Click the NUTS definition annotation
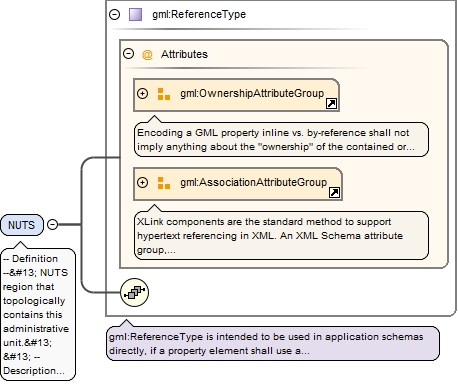 (x=38, y=314)
